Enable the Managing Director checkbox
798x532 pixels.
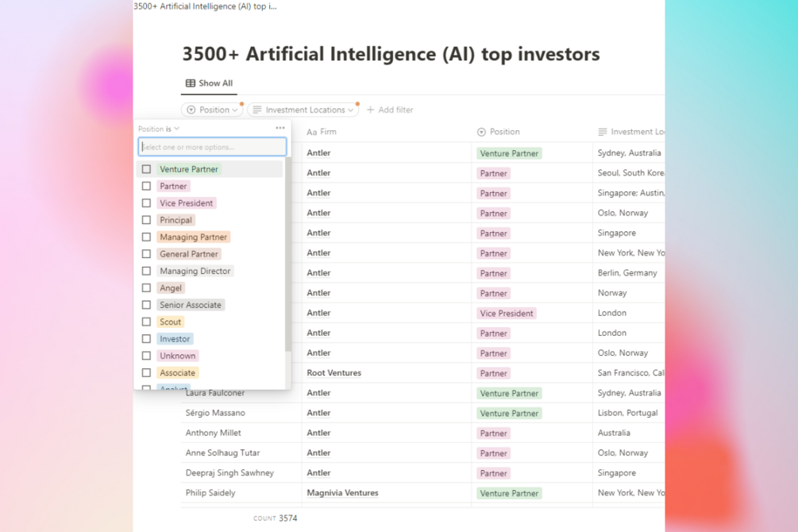(146, 271)
